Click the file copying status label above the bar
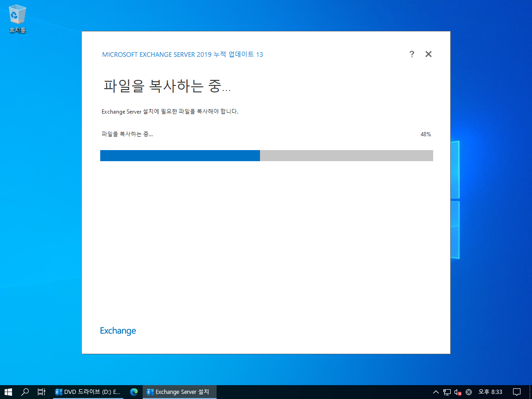The width and height of the screenshot is (532, 399). (x=127, y=134)
